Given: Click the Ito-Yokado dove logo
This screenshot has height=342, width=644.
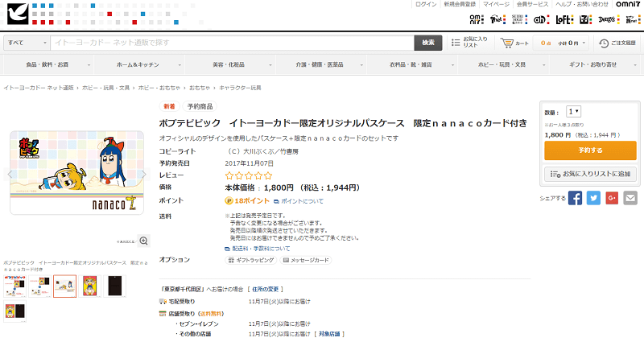Looking at the screenshot, I should [x=18, y=13].
